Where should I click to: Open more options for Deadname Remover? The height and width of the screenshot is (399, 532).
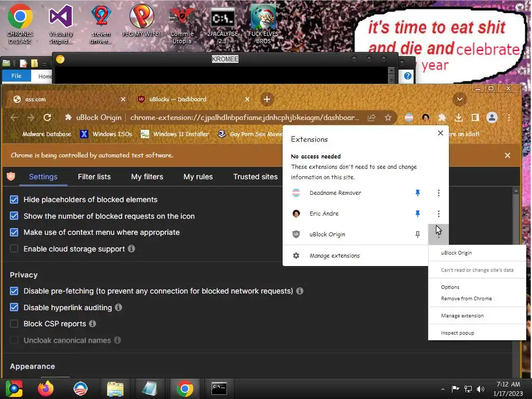[x=438, y=193]
